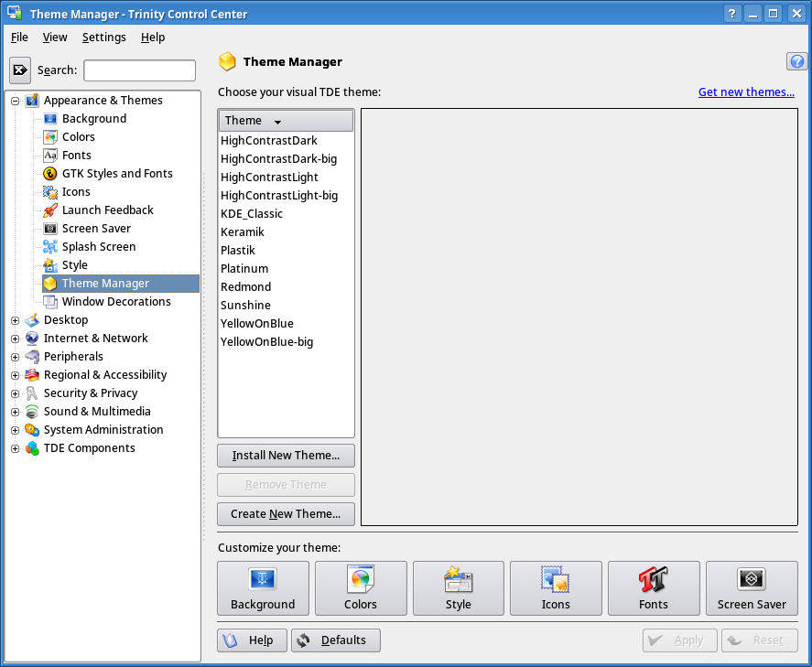
Task: Expand the Regional & Accessibility node
Action: coord(15,375)
